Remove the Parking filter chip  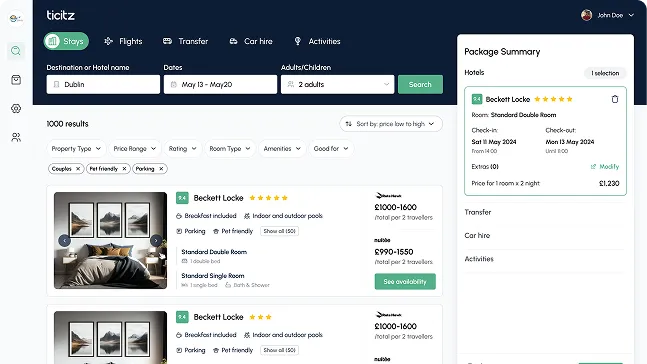point(161,169)
